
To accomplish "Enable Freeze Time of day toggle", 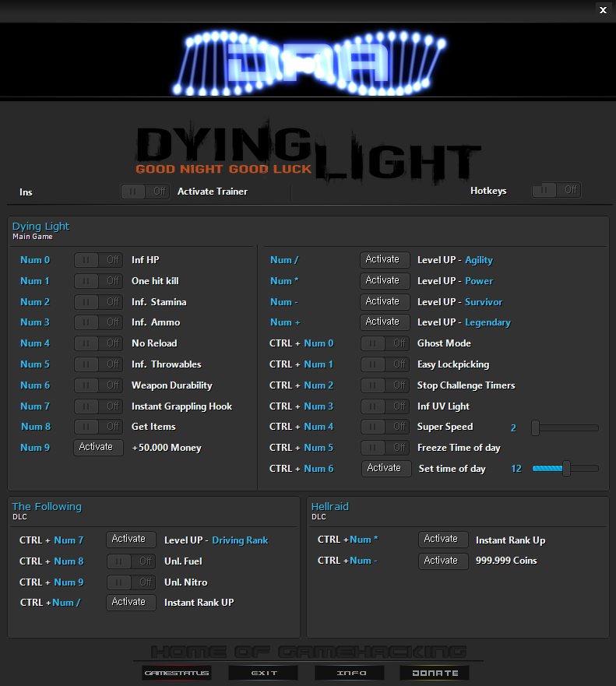I will (x=385, y=448).
